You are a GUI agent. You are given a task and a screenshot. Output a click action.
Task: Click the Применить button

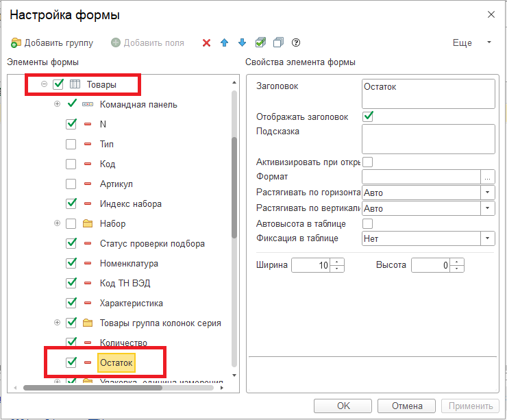click(x=471, y=406)
